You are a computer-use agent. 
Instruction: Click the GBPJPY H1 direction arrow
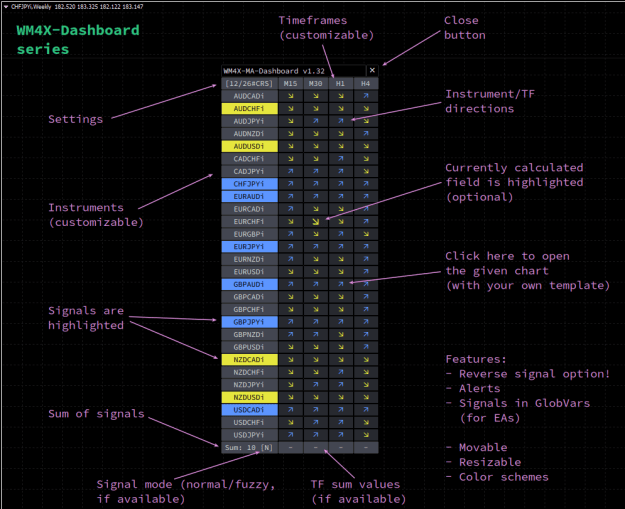(x=341, y=322)
